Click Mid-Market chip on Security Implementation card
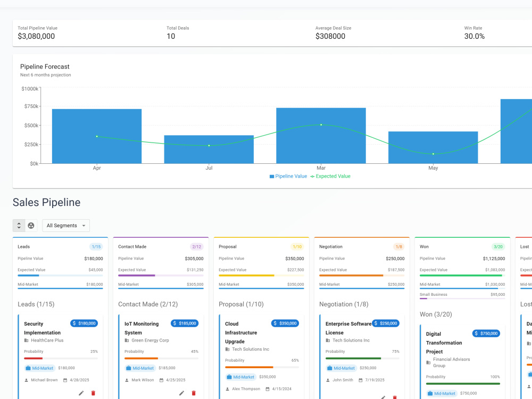This screenshot has height=399, width=532. coord(40,368)
